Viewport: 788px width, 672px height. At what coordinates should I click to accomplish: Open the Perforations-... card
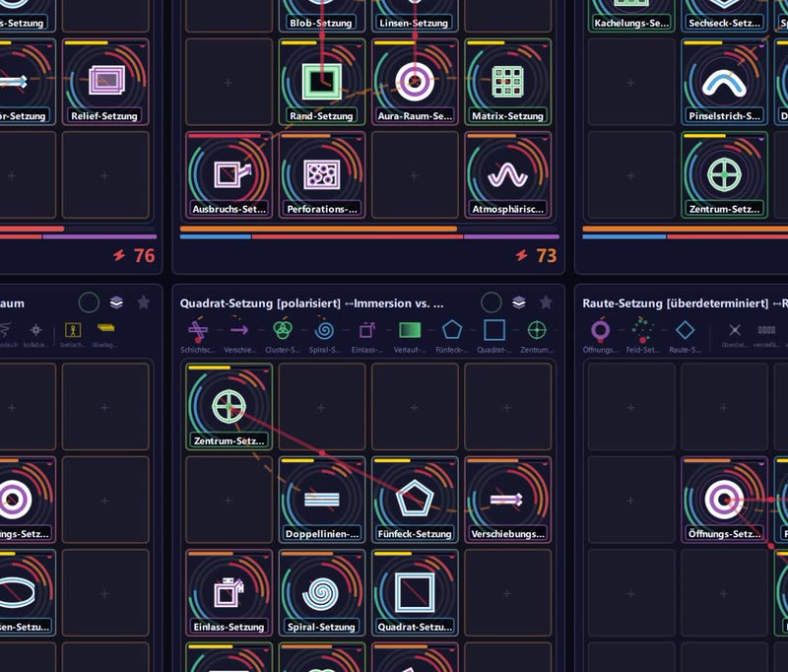tap(322, 175)
